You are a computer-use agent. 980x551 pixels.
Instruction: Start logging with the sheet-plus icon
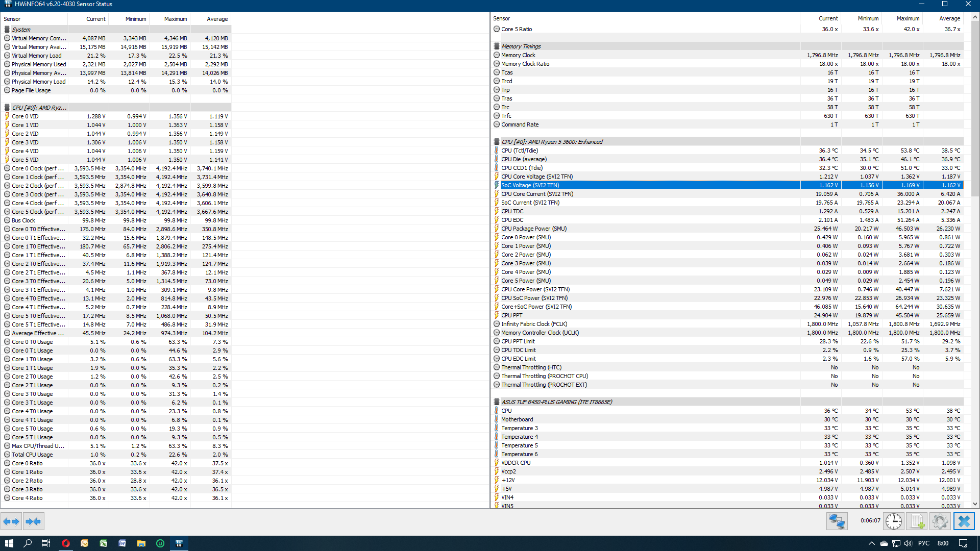[x=917, y=521]
